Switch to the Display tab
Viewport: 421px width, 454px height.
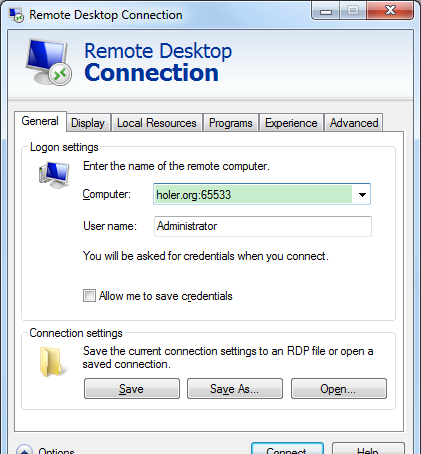tap(88, 123)
